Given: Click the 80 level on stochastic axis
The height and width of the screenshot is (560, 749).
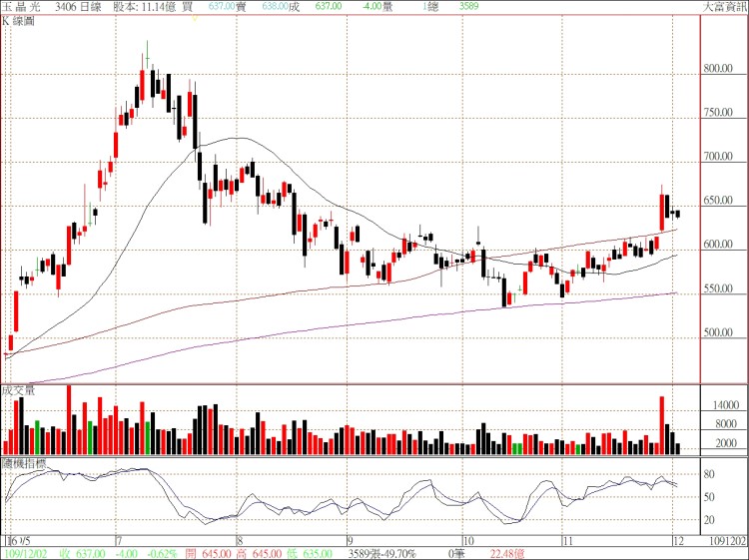Looking at the screenshot, I should pos(708,474).
